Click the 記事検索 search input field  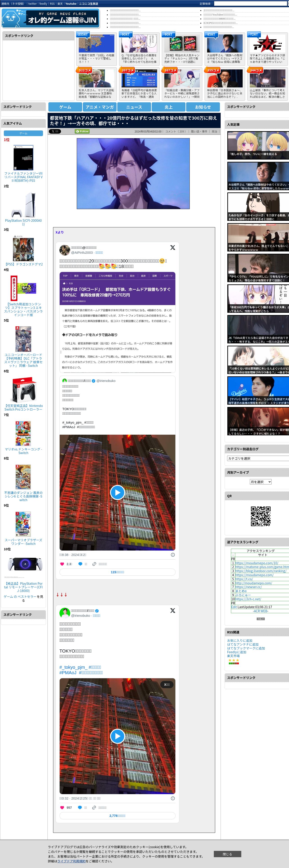tap(250, 3)
